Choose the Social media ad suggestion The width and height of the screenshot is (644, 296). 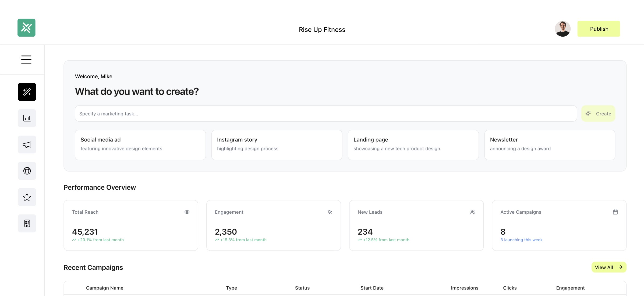pyautogui.click(x=140, y=145)
